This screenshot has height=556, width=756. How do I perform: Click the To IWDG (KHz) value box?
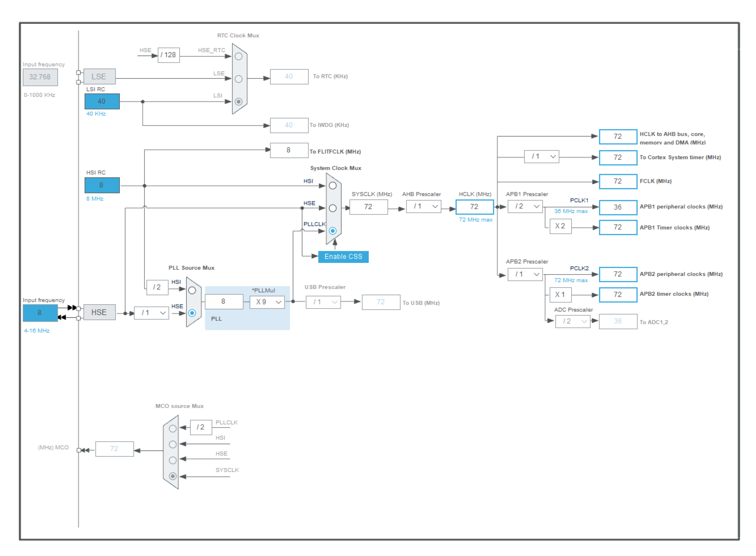[289, 125]
